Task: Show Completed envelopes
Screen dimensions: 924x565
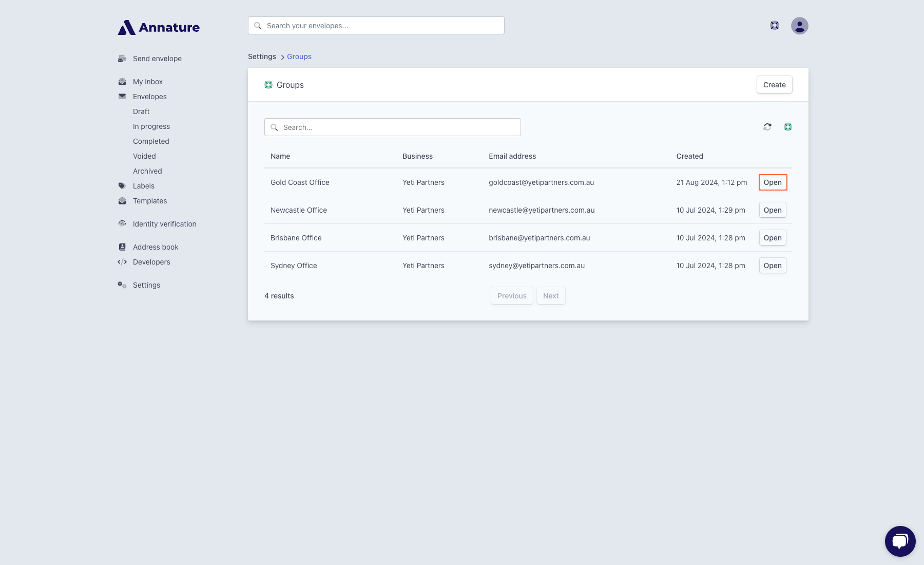Action: tap(151, 141)
